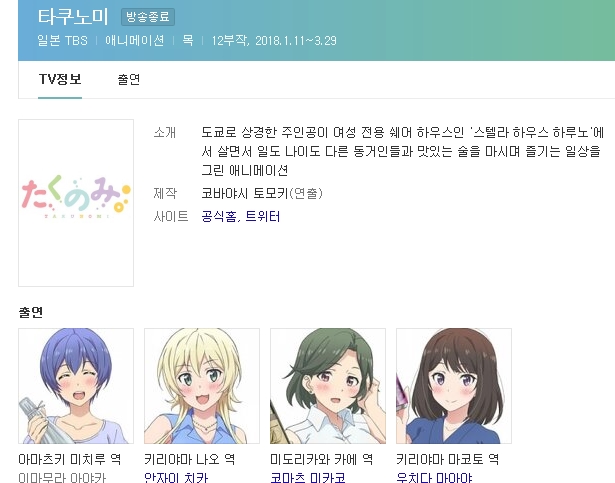Click the 방송종료 status badge
615x483 pixels.
pyautogui.click(x=148, y=17)
